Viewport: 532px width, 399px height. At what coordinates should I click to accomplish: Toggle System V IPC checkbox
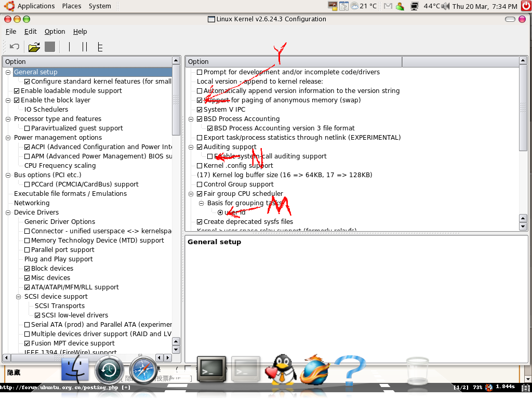[x=199, y=110]
